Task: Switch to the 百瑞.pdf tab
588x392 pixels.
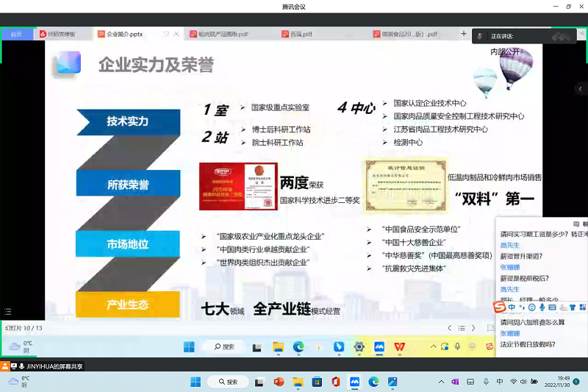Action: [301, 34]
